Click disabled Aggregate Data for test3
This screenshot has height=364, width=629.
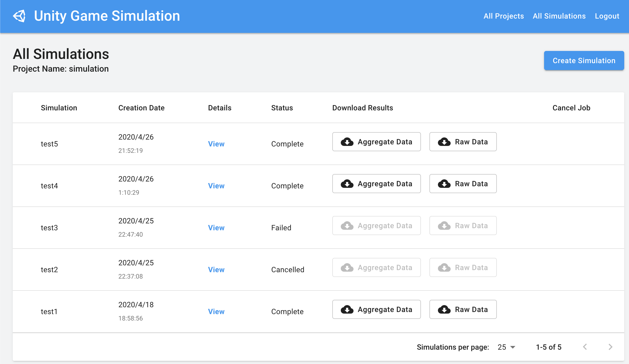[376, 226]
